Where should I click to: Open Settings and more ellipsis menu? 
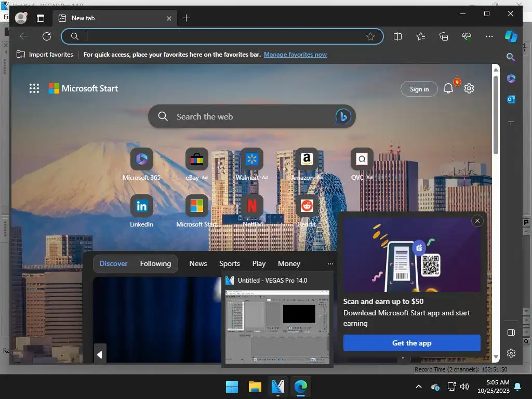489,36
